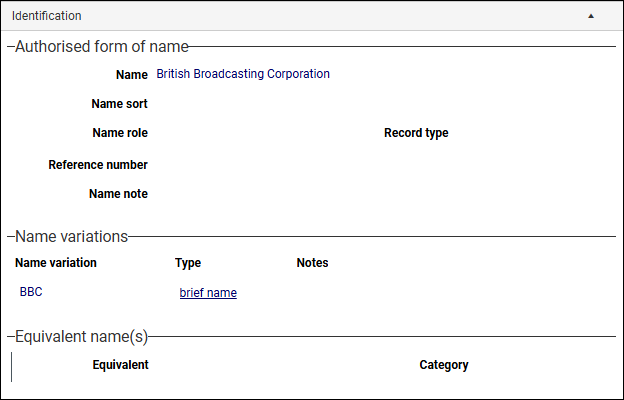
Task: Click the Name variations section heading
Action: tap(71, 237)
